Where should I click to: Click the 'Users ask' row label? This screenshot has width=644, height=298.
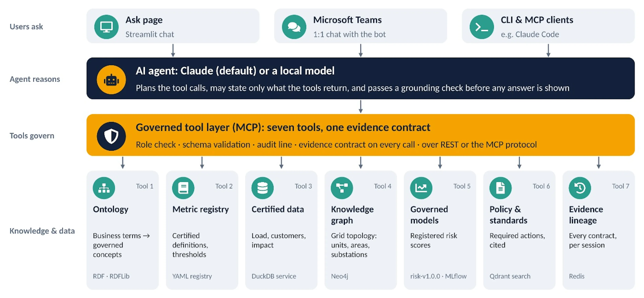pos(26,27)
